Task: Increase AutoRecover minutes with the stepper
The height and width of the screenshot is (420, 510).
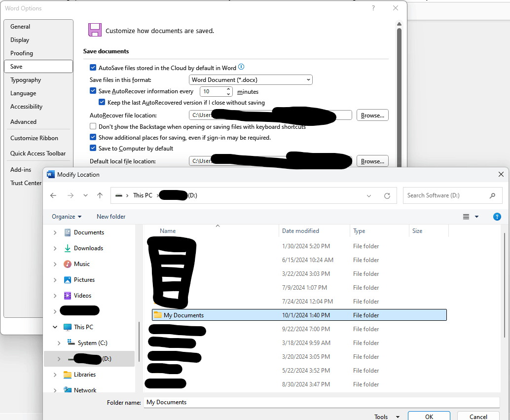Action: pos(228,89)
